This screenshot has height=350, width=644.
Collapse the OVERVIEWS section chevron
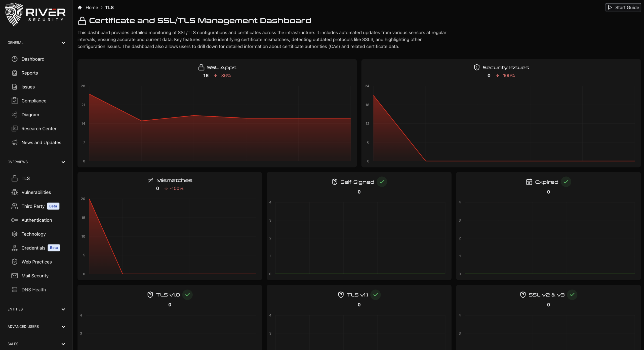click(63, 162)
